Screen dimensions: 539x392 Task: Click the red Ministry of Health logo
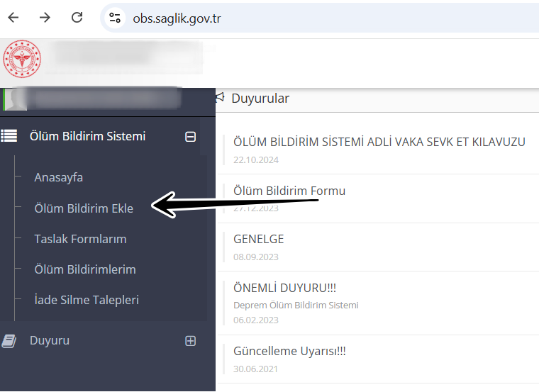[22, 59]
